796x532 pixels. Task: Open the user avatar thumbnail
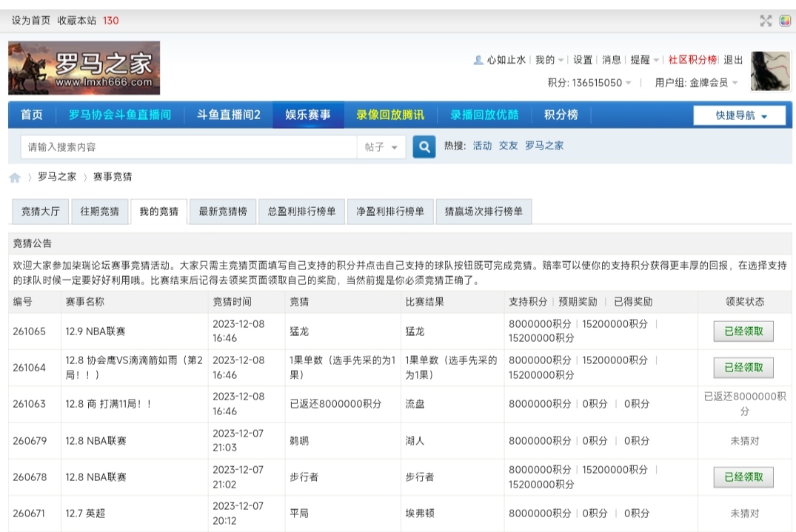click(770, 71)
